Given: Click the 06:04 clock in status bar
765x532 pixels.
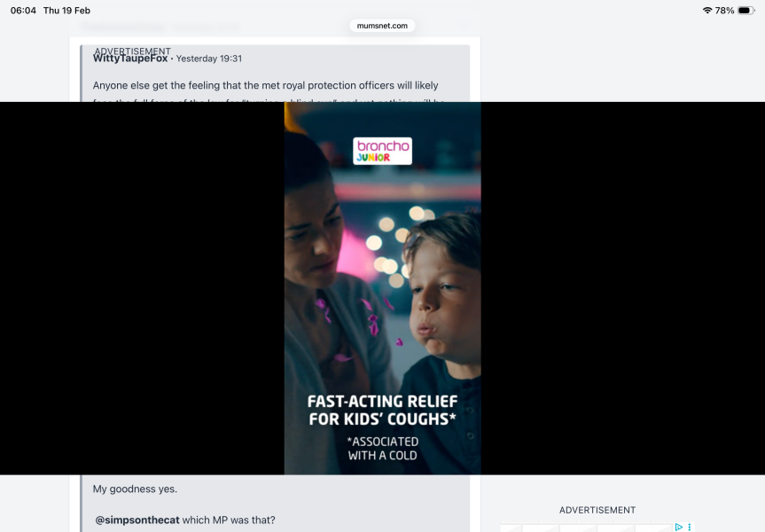Looking at the screenshot, I should (23, 11).
